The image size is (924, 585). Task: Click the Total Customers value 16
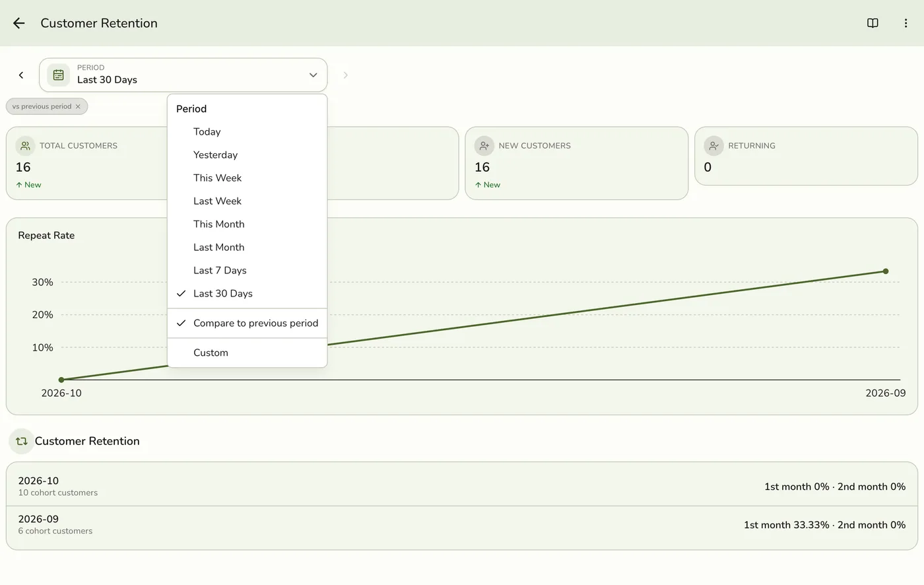click(23, 168)
